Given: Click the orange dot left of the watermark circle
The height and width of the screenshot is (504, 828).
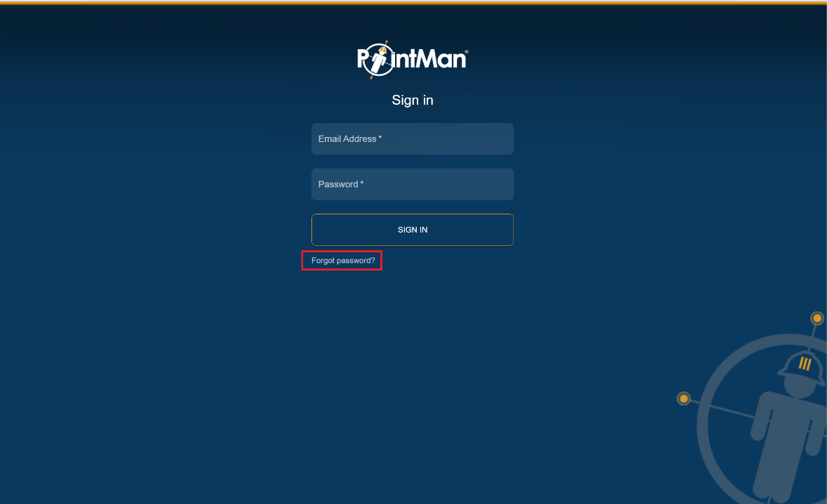Looking at the screenshot, I should tap(683, 399).
